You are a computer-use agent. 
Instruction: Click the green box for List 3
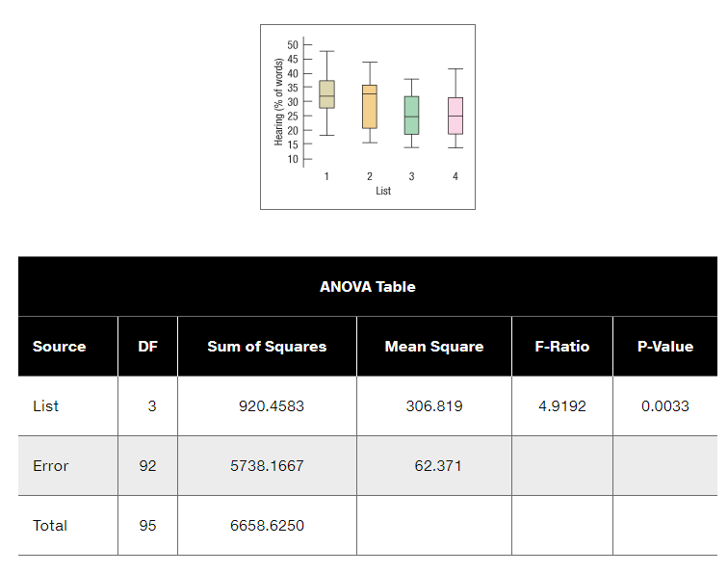[411, 116]
